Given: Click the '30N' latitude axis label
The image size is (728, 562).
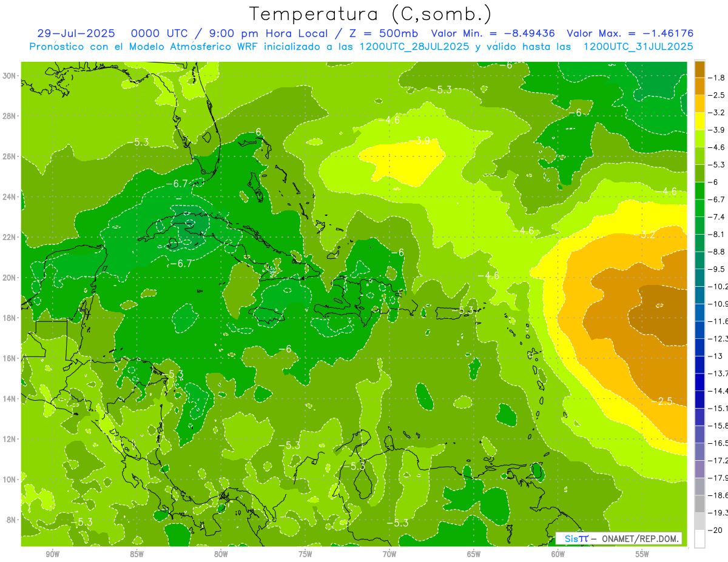Looking at the screenshot, I should [10, 76].
